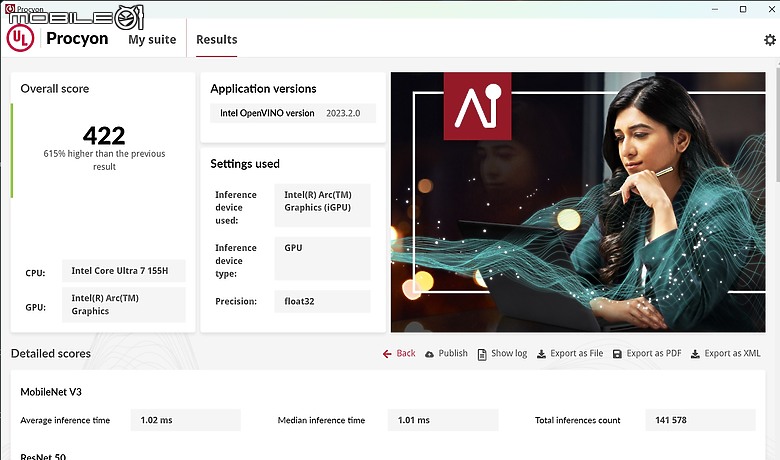This screenshot has height=460, width=780.
Task: Click the Settings used heading
Action: [x=245, y=164]
